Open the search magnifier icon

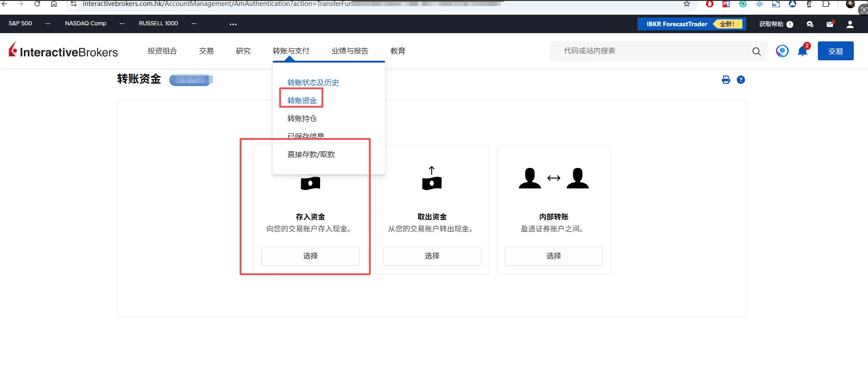(756, 52)
